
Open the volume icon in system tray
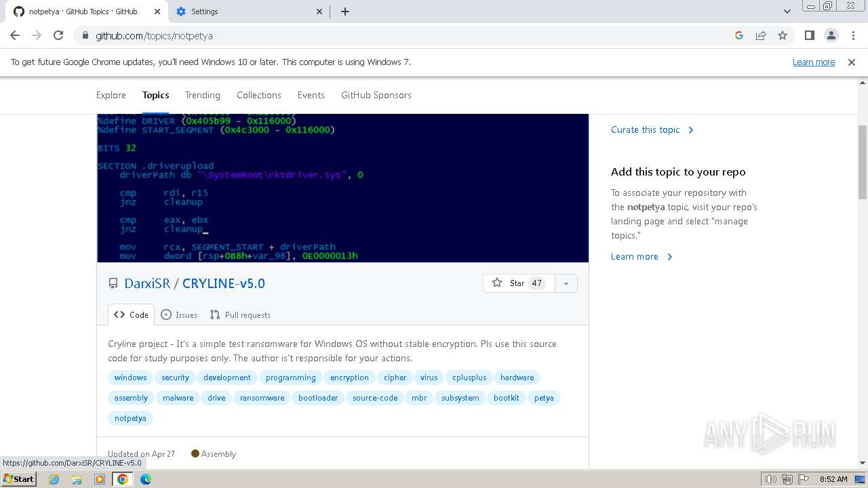[x=771, y=479]
